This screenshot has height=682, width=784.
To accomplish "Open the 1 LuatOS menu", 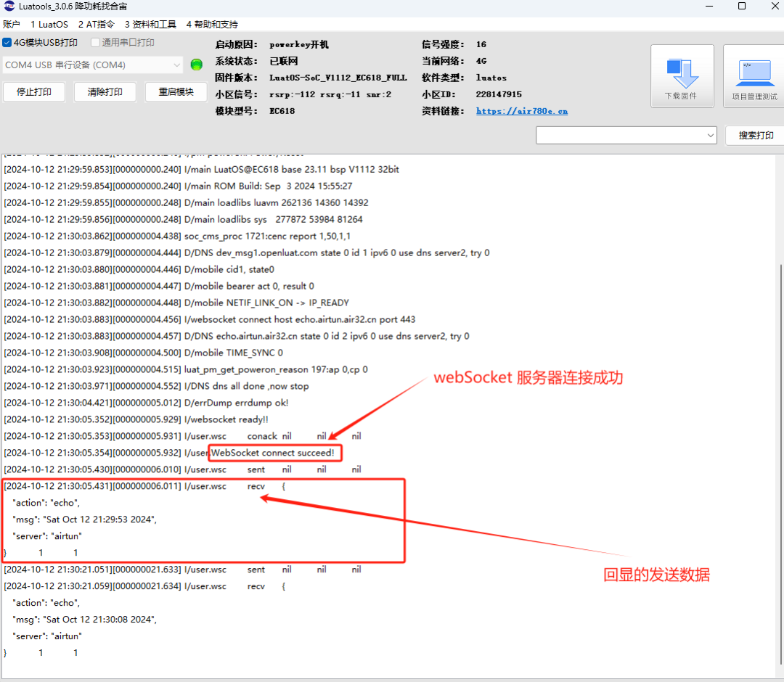I will coord(49,25).
